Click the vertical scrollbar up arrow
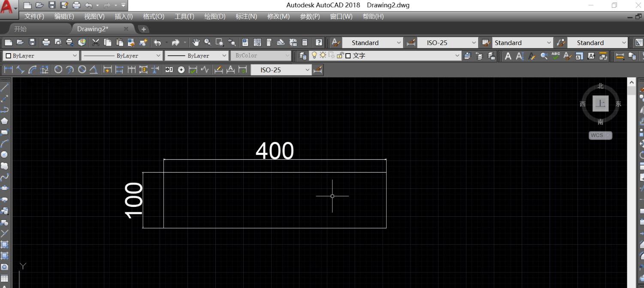Image resolution: width=644 pixels, height=288 pixels. point(631,82)
